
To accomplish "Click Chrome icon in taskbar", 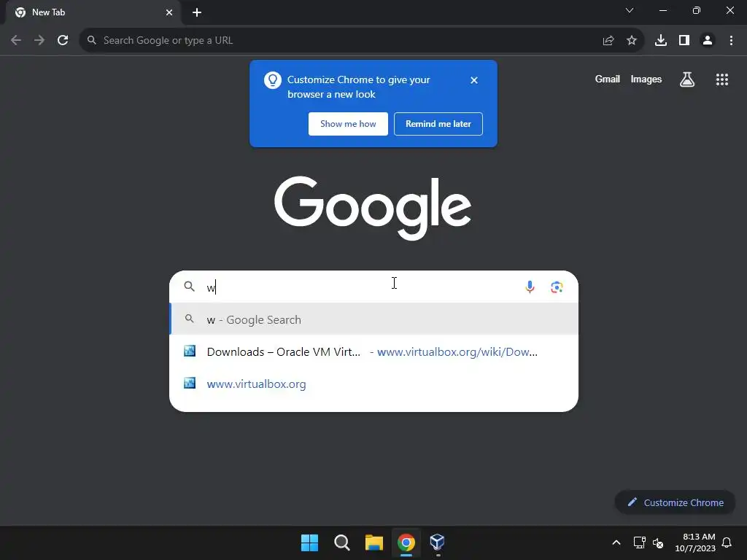I will point(406,542).
